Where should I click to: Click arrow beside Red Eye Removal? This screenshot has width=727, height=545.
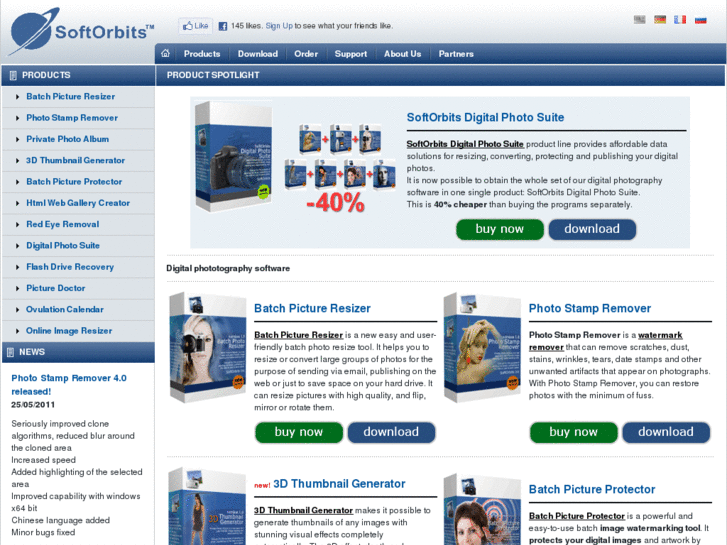click(x=17, y=225)
